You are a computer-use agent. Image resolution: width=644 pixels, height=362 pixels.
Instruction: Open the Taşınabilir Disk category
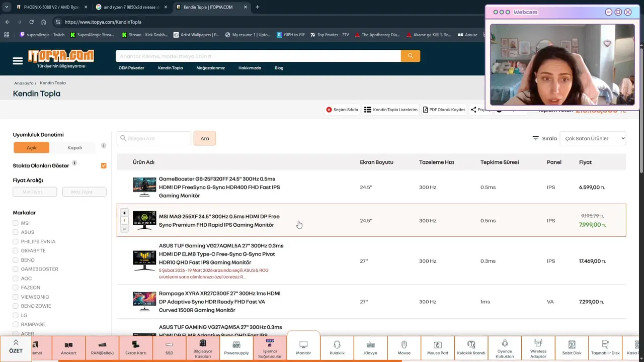(x=605, y=348)
